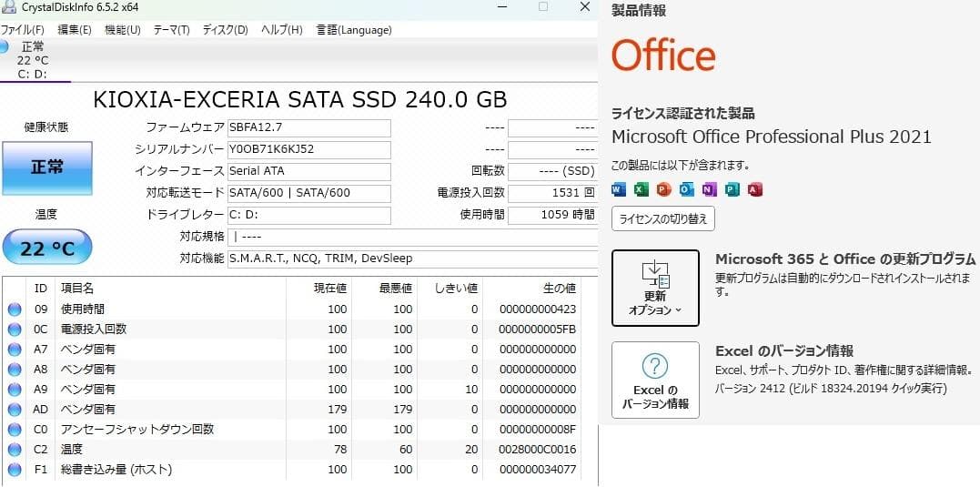The image size is (980, 487).
Task: Click the 対応機能 field S.M.A.R.T., NCQ, TRIM
Action: point(412,259)
